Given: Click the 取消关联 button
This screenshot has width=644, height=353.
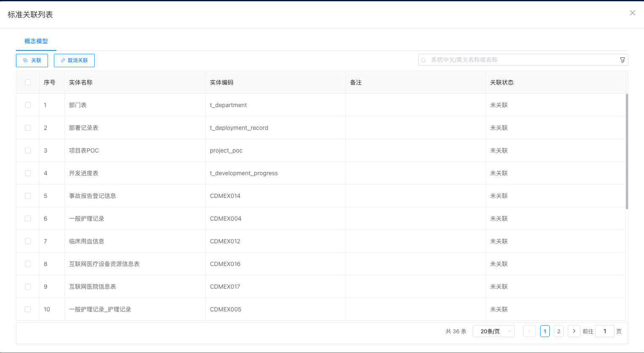Looking at the screenshot, I should 74,61.
